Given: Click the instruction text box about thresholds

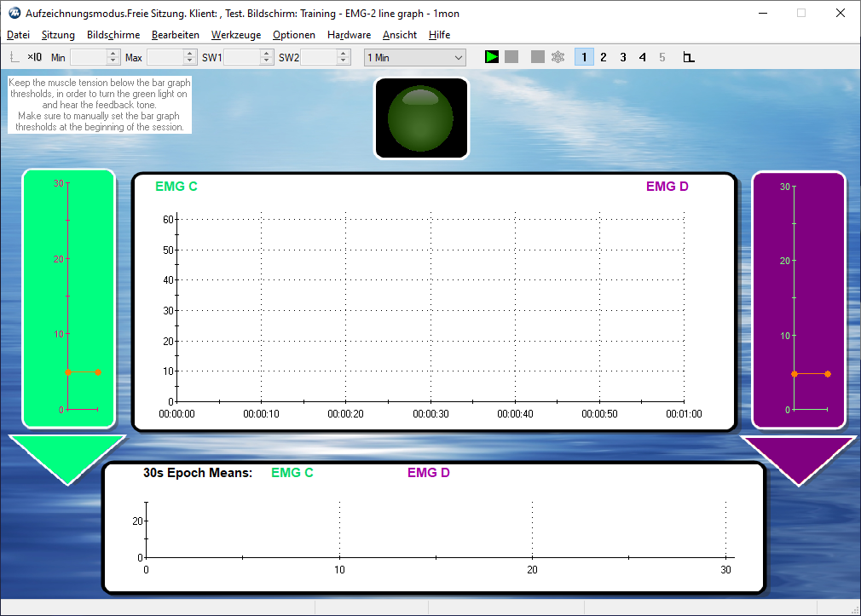Looking at the screenshot, I should click(100, 104).
